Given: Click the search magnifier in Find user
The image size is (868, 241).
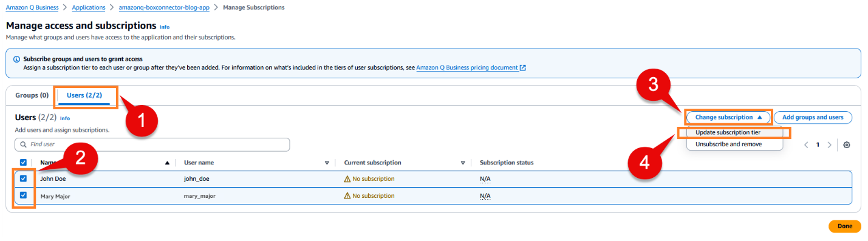Looking at the screenshot, I should click(23, 144).
